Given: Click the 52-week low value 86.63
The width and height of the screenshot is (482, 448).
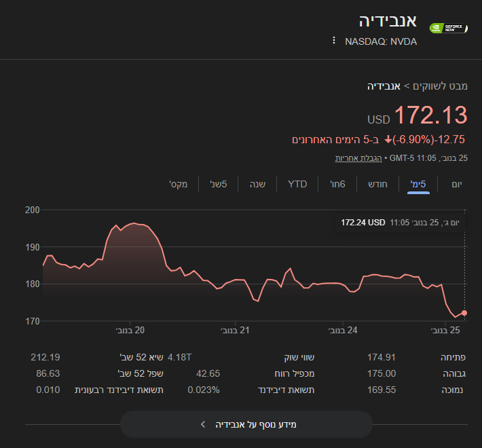Looking at the screenshot, I should click(48, 373).
